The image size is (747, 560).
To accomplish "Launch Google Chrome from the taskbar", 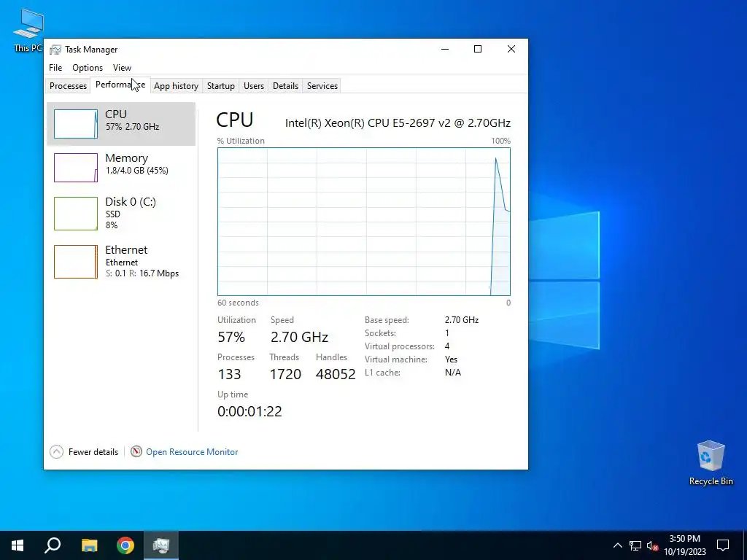I will tap(125, 545).
